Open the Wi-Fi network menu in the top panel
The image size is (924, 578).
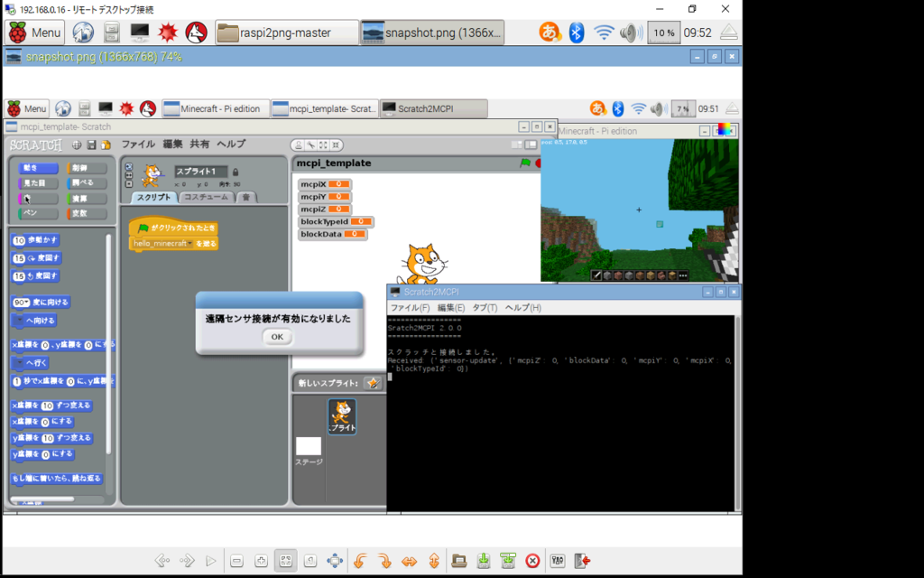(604, 33)
